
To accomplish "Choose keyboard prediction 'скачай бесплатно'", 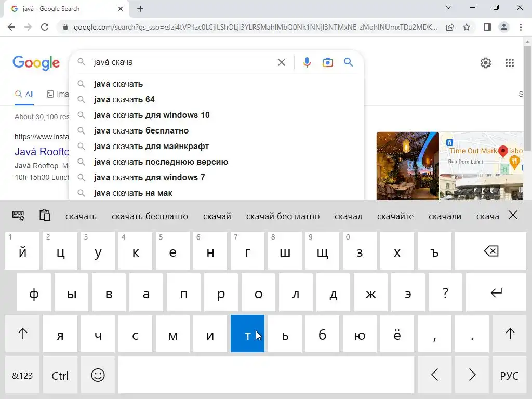I will pyautogui.click(x=283, y=216).
